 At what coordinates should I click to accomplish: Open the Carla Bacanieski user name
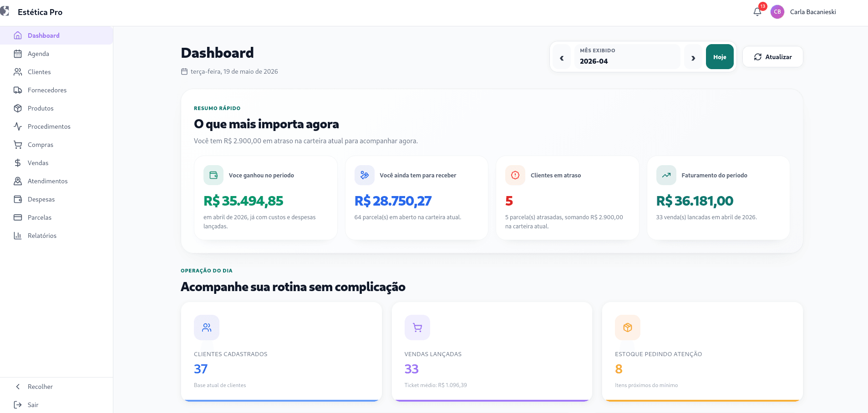(x=813, y=12)
